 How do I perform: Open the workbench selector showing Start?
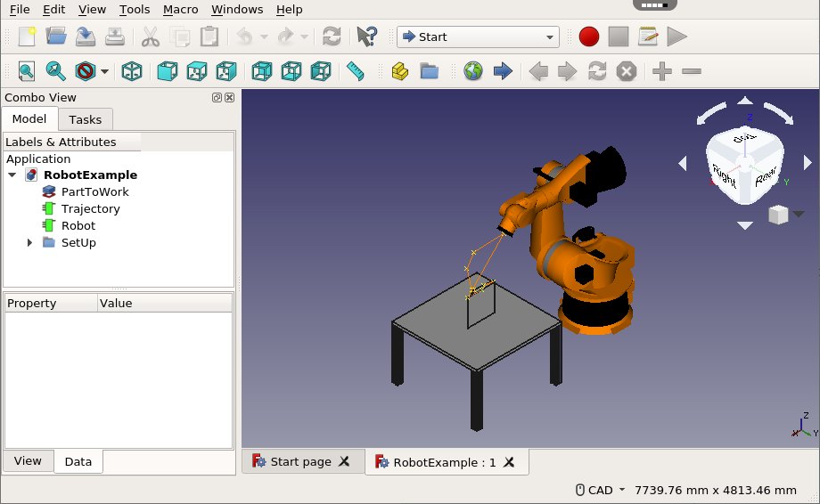(478, 37)
